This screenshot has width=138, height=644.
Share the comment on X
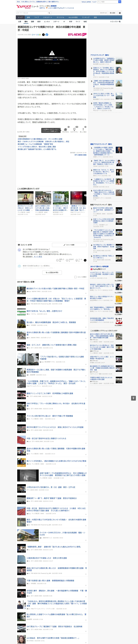pyautogui.click(x=85, y=260)
